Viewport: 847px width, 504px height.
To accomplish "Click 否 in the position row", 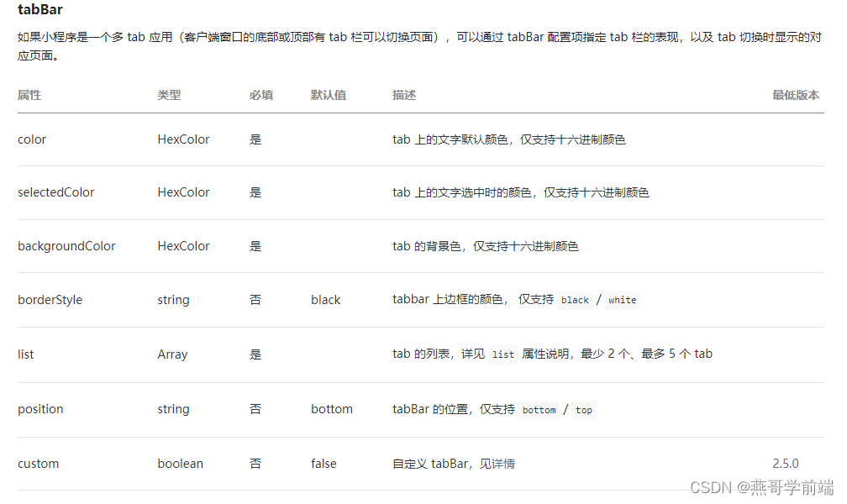I will pyautogui.click(x=255, y=409).
